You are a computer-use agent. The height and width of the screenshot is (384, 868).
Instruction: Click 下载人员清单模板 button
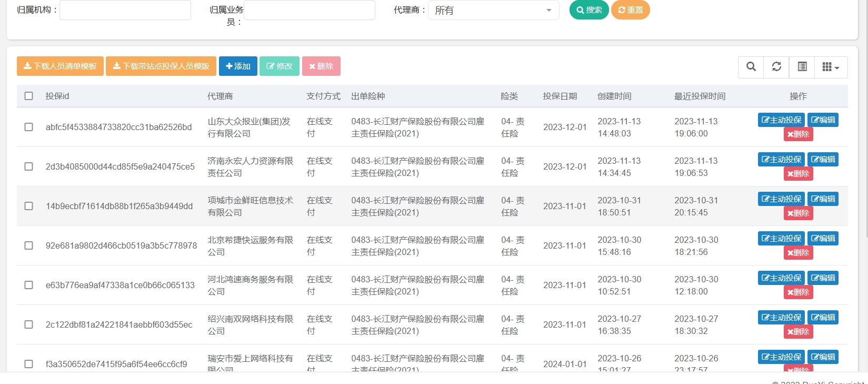pos(60,66)
